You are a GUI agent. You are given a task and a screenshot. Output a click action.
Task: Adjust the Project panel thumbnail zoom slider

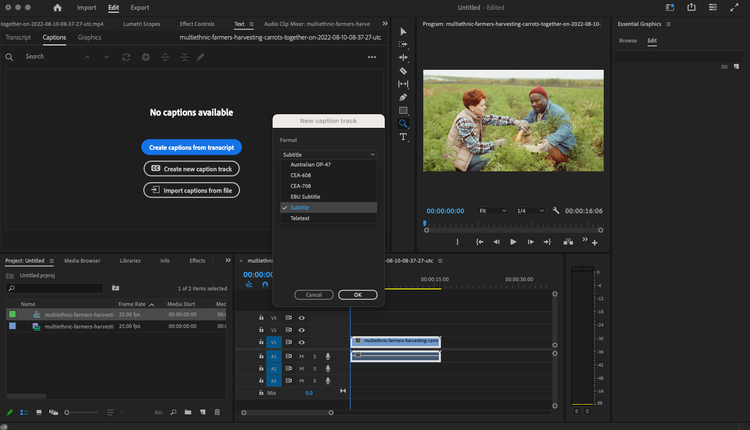[x=68, y=412]
